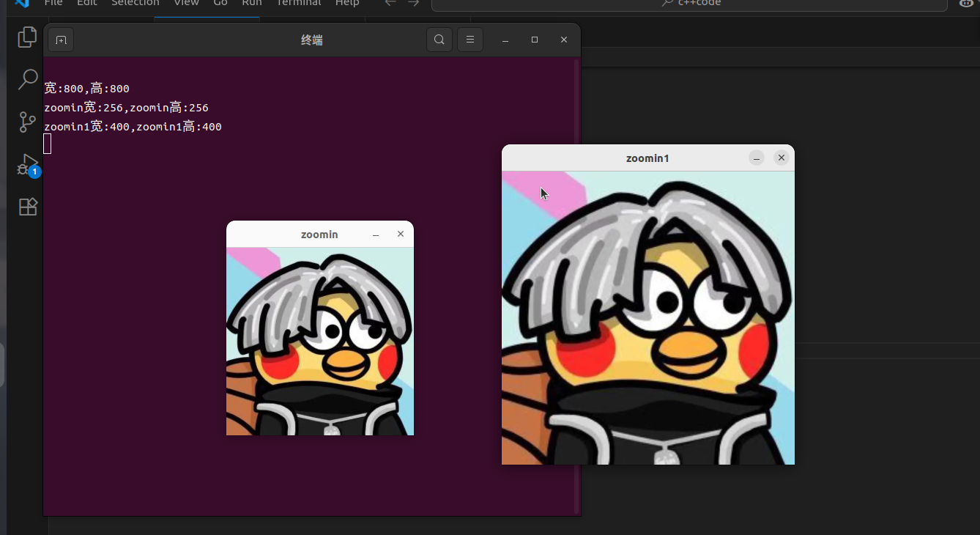
Task: Open the Go menu
Action: coord(220,3)
